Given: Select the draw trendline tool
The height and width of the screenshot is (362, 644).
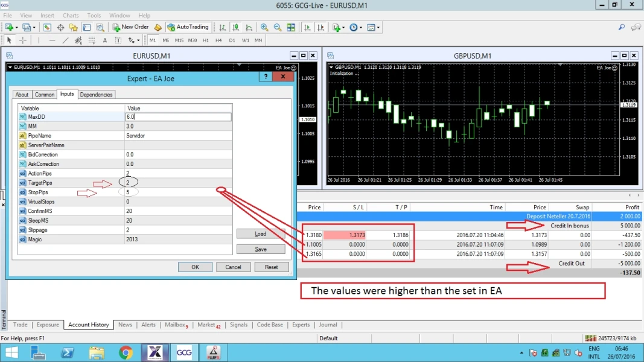Looking at the screenshot, I should tap(65, 40).
